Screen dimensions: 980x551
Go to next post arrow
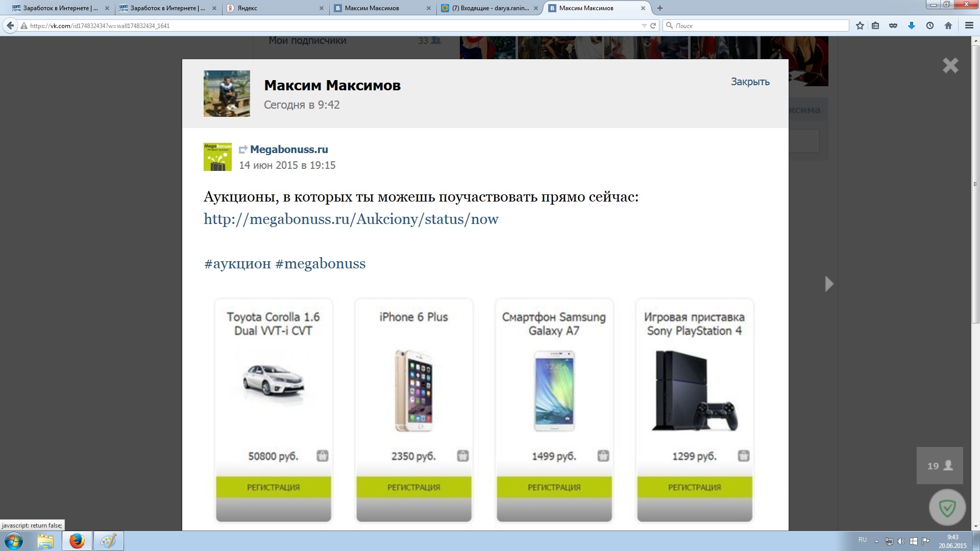829,284
